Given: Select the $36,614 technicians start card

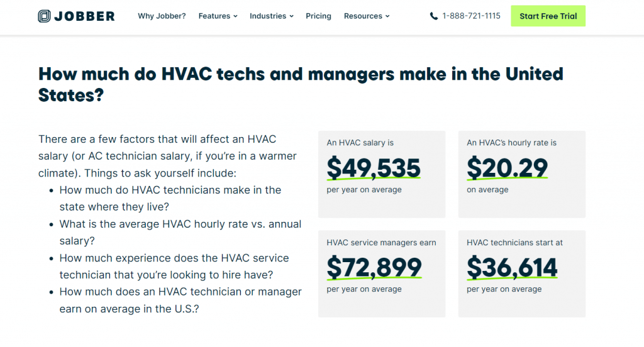Looking at the screenshot, I should (521, 273).
